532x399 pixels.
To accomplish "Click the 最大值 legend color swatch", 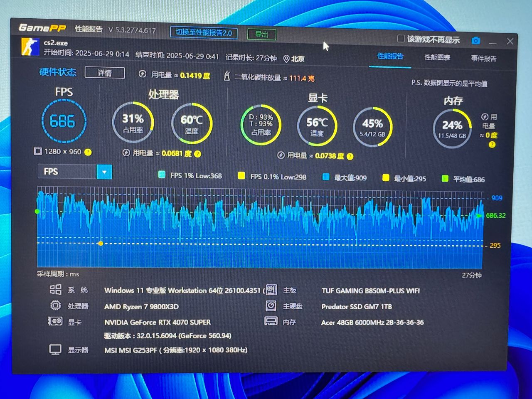I will [326, 177].
